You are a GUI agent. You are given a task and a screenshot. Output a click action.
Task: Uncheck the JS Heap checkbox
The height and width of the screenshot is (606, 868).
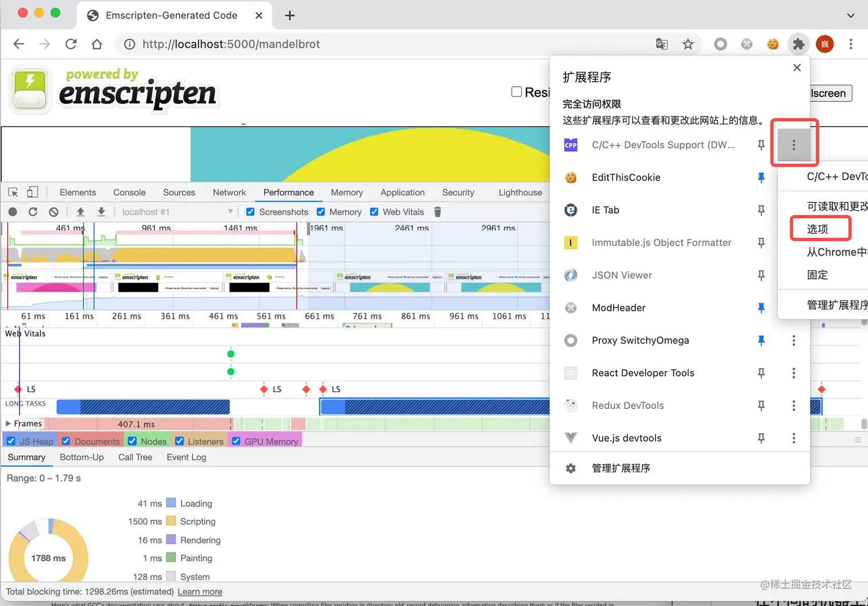click(11, 441)
